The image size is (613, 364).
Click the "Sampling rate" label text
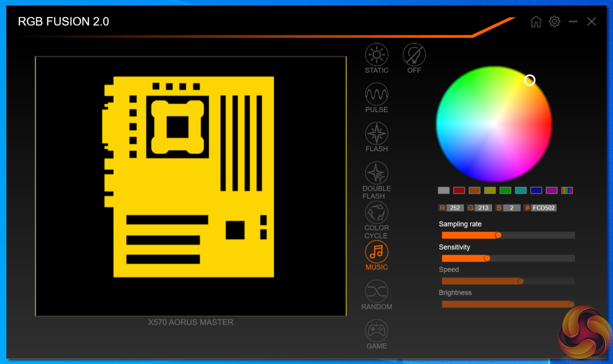[460, 224]
